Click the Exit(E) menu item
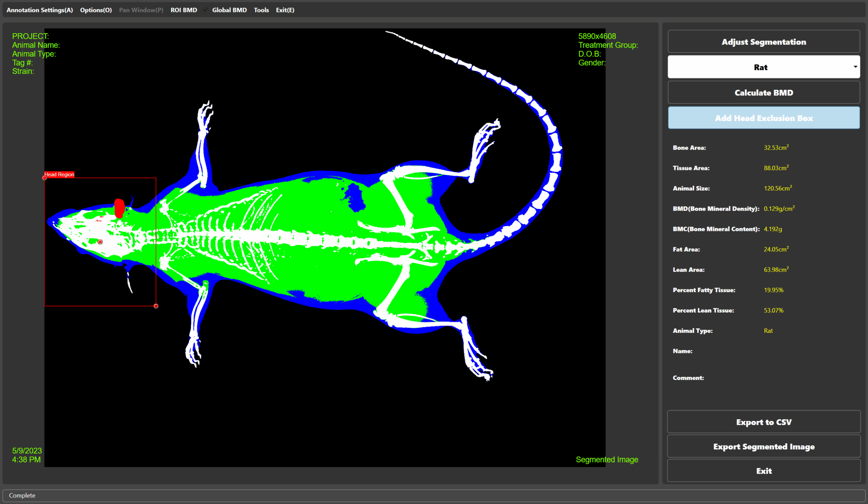 285,10
